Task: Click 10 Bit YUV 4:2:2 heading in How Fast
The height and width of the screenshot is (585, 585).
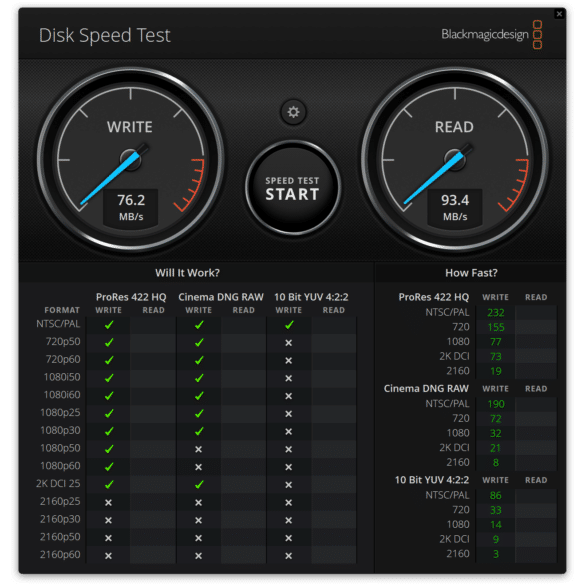Action: point(432,480)
